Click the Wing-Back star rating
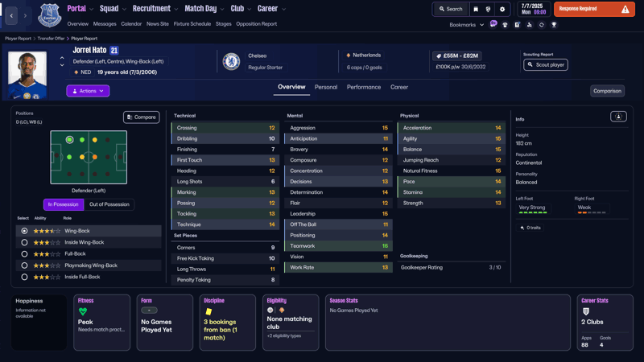644x362 pixels. coord(47,231)
